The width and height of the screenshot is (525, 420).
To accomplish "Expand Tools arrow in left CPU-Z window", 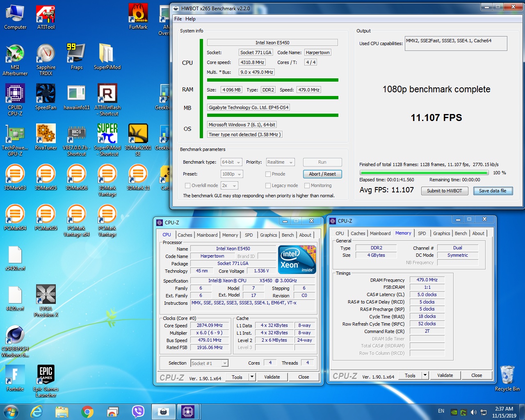I will tap(252, 377).
